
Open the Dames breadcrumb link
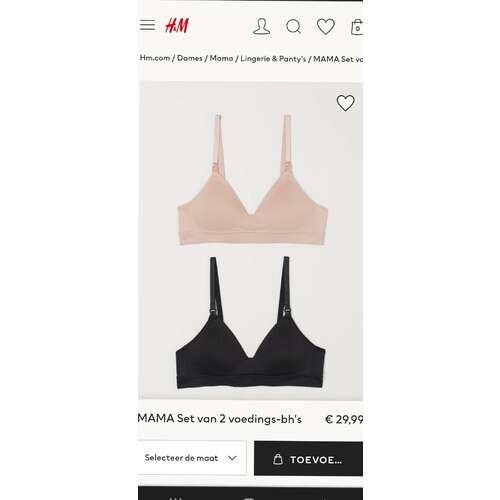[190, 58]
